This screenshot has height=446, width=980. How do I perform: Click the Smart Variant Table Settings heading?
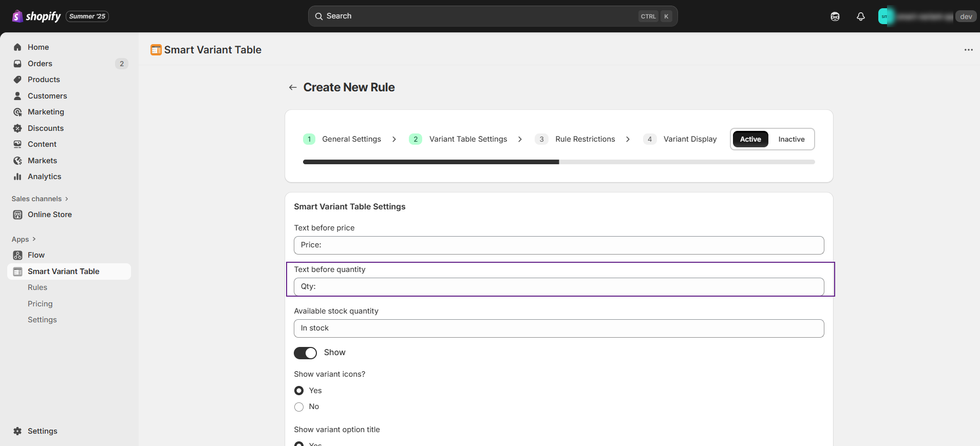pos(350,207)
